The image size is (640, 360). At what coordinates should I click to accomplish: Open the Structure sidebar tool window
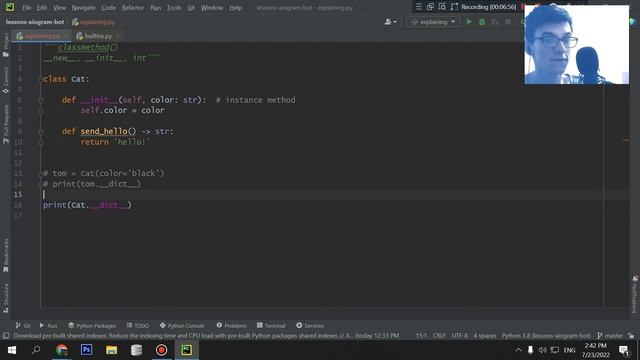5,298
